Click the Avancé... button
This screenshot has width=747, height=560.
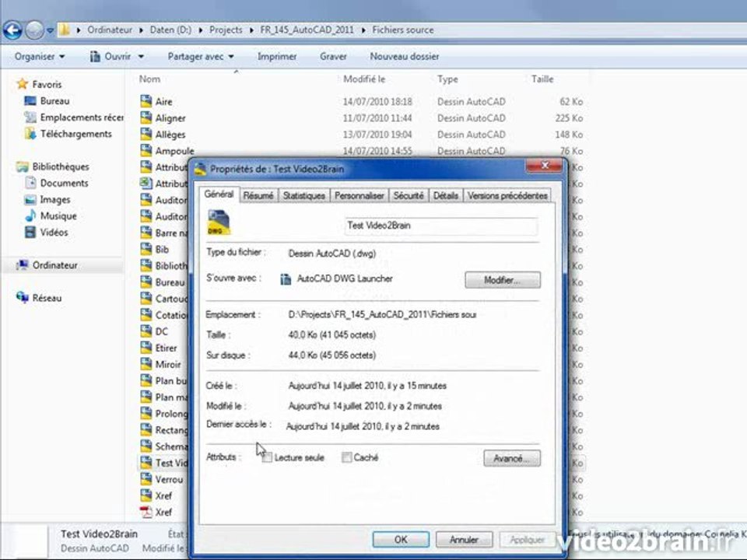pyautogui.click(x=512, y=459)
